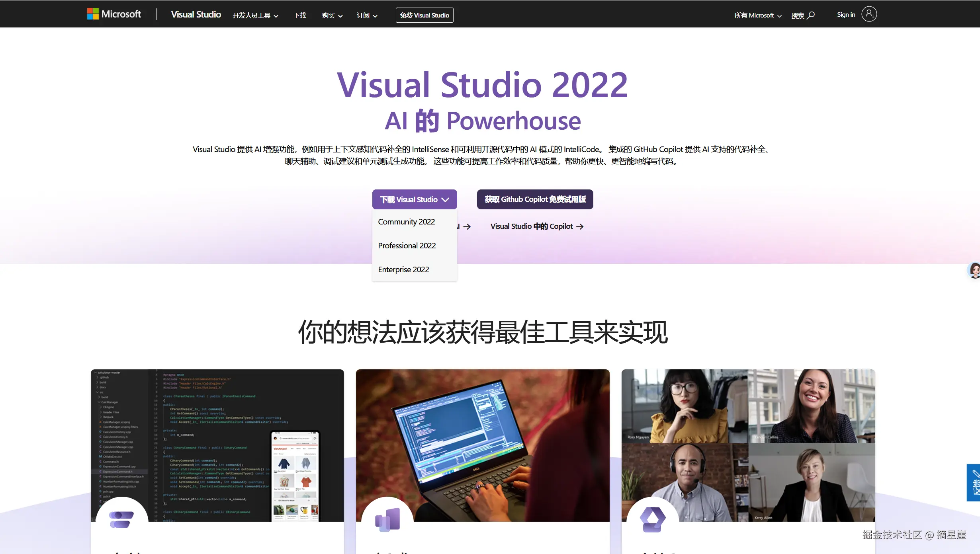Click 获取 Github Copilot 免费试用版
This screenshot has height=554, width=980.
(x=535, y=199)
